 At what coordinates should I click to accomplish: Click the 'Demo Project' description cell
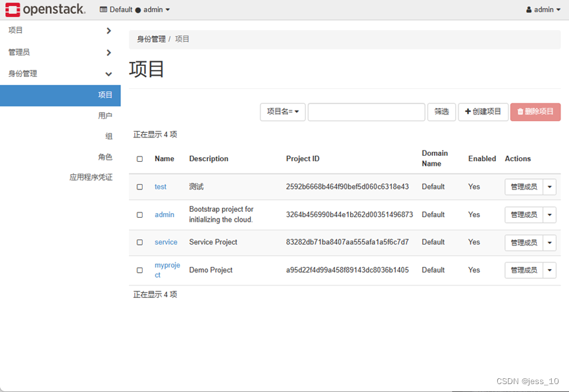coord(211,270)
